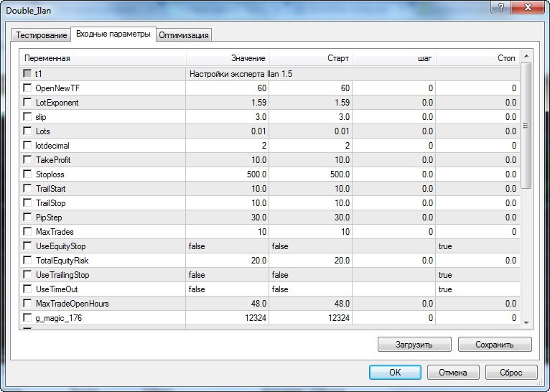The width and height of the screenshot is (550, 392).
Task: Check the UseTrailingStop checkbox
Action: (x=27, y=275)
